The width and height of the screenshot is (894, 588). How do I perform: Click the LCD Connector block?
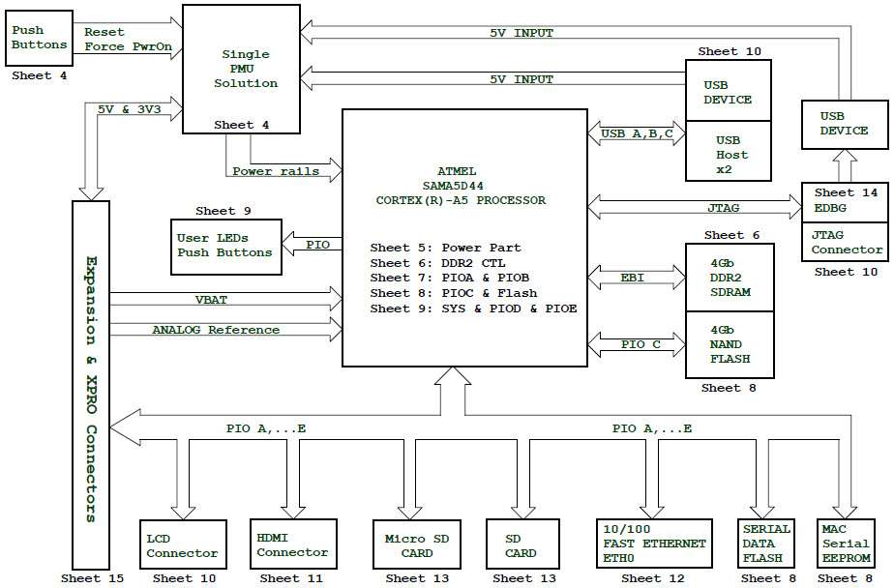coord(182,545)
